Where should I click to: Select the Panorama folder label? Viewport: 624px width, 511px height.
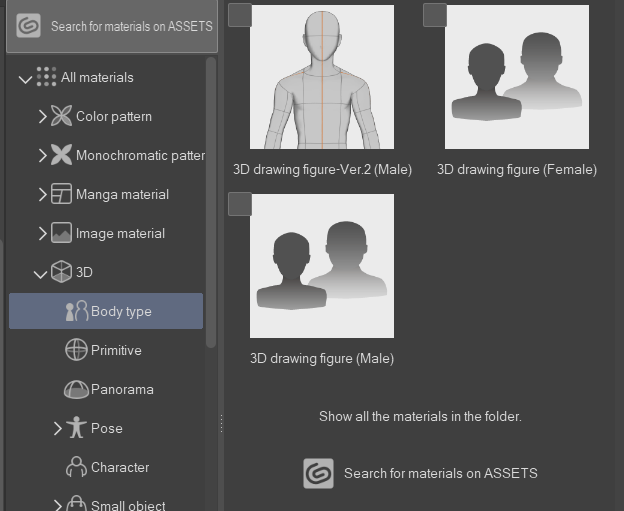(122, 389)
